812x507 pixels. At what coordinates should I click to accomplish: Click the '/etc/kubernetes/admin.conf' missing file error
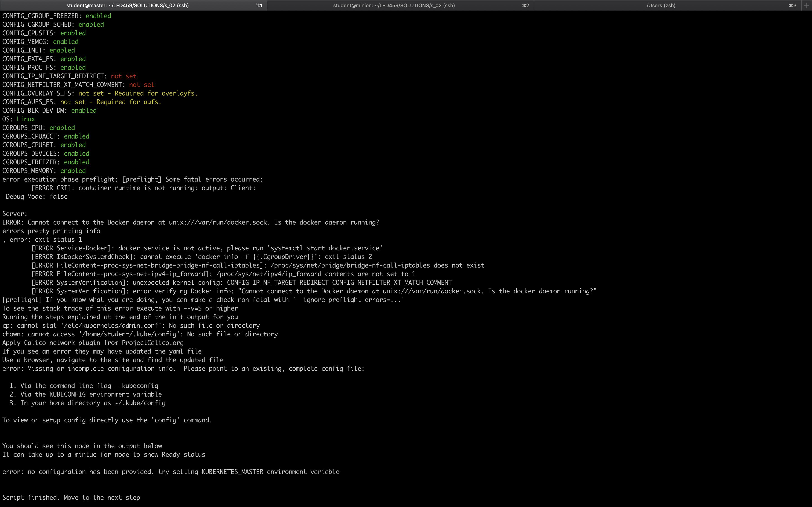click(x=131, y=325)
